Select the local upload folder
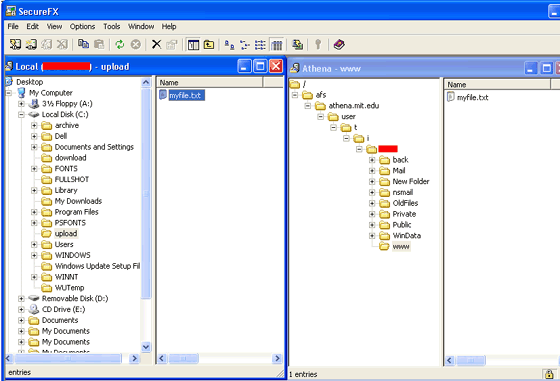 click(66, 234)
